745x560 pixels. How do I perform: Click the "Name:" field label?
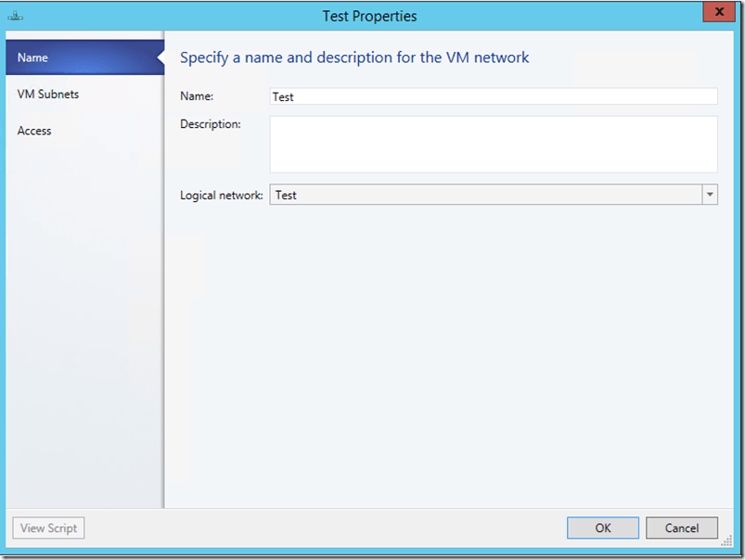pyautogui.click(x=196, y=96)
